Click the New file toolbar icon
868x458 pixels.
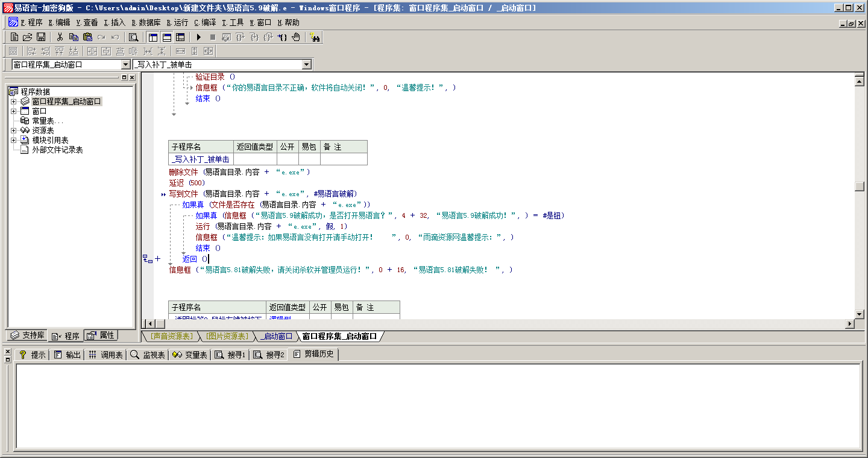click(x=14, y=37)
